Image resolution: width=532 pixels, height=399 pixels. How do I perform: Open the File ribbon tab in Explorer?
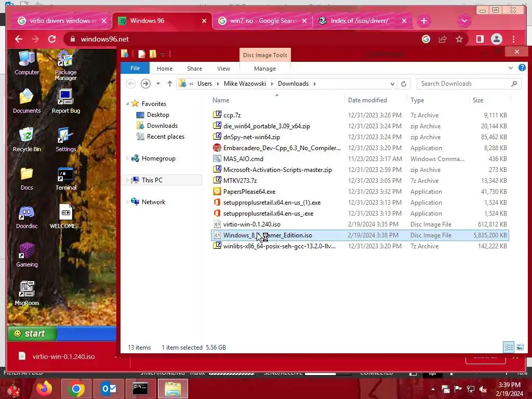135,68
